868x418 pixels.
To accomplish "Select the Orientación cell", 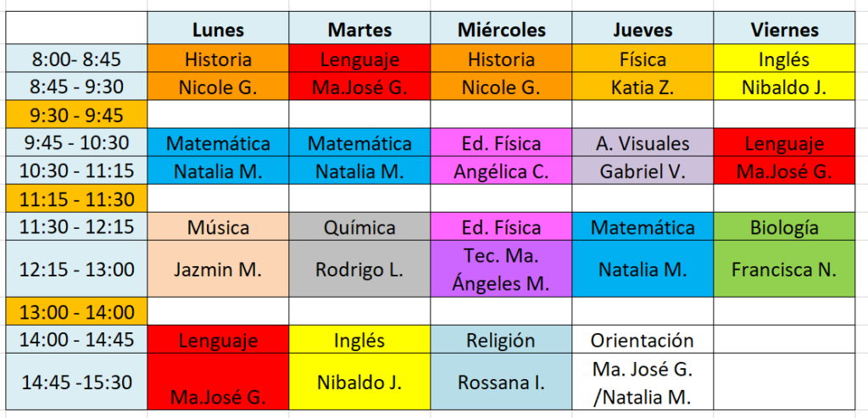I will pos(643,340).
